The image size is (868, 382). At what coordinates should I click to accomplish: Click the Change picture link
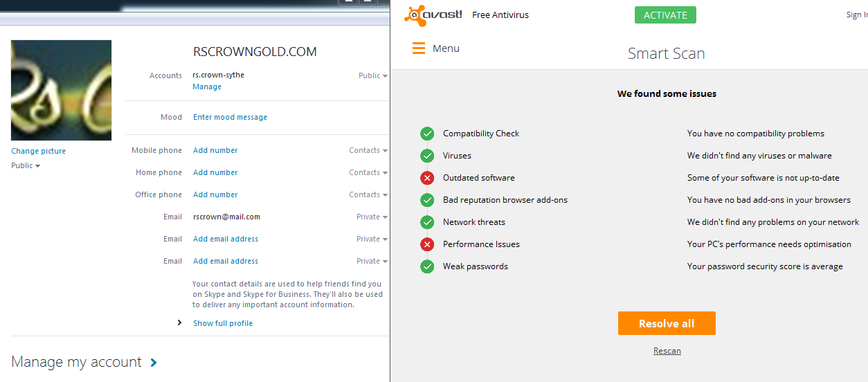tap(39, 151)
